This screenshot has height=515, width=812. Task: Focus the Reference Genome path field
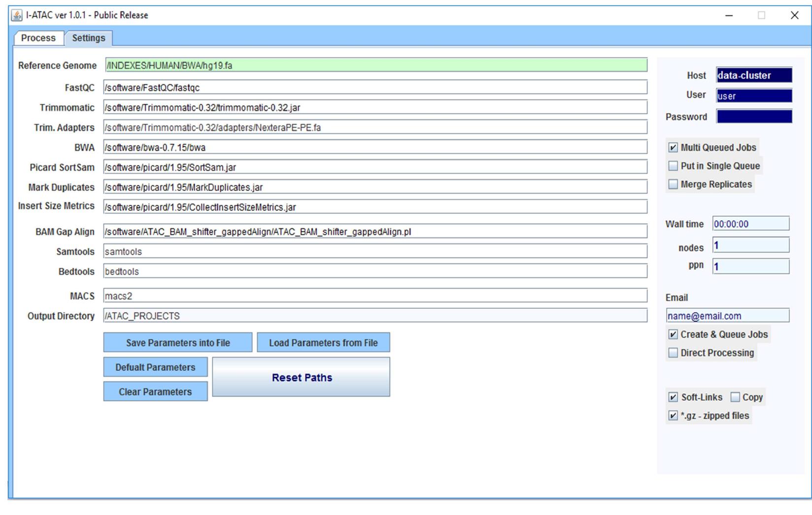click(x=376, y=65)
